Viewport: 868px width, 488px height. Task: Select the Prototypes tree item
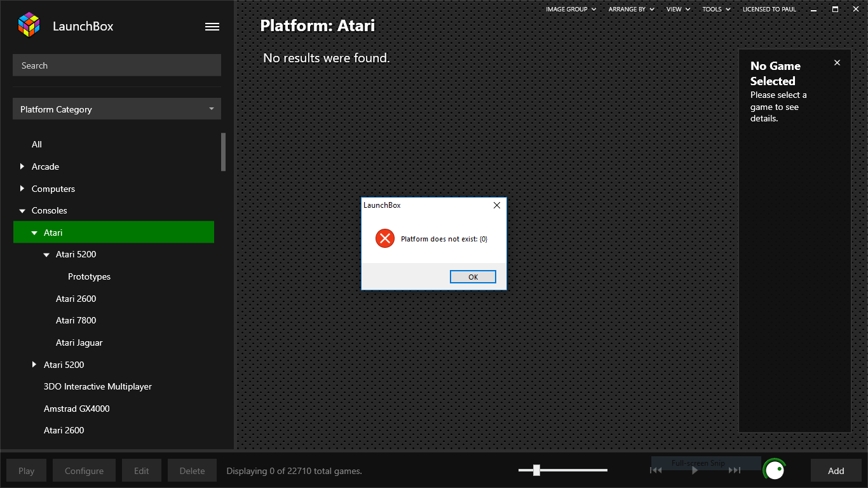[x=89, y=277]
